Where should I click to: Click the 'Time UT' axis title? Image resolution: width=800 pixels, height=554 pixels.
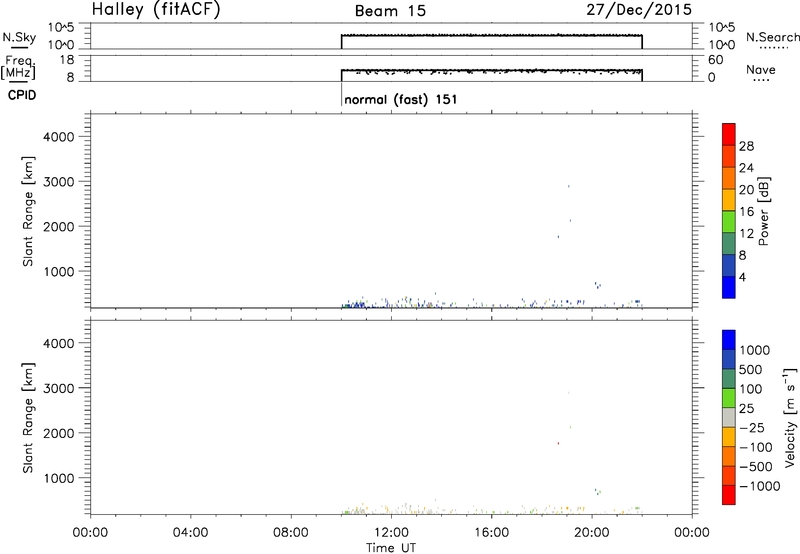[x=391, y=548]
